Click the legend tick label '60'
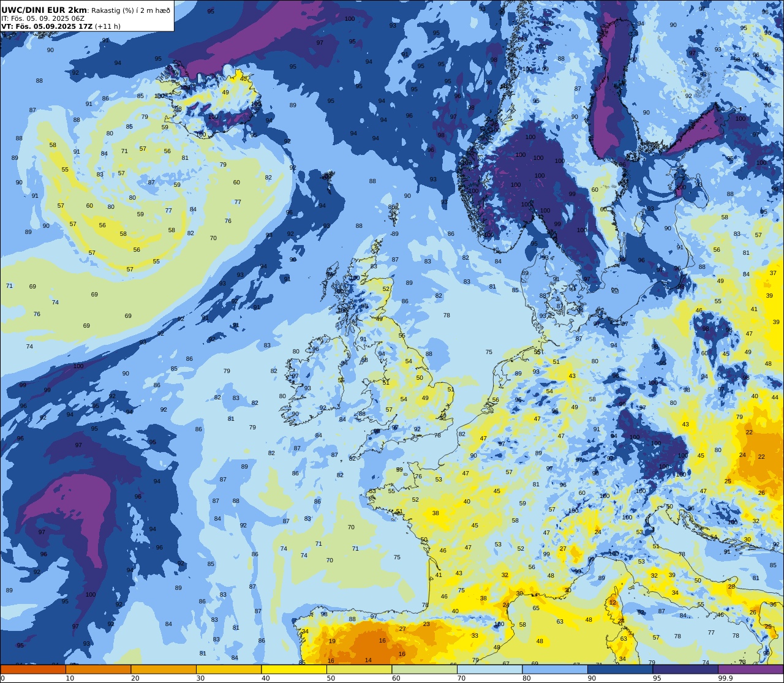This screenshot has width=784, height=683. [x=396, y=678]
